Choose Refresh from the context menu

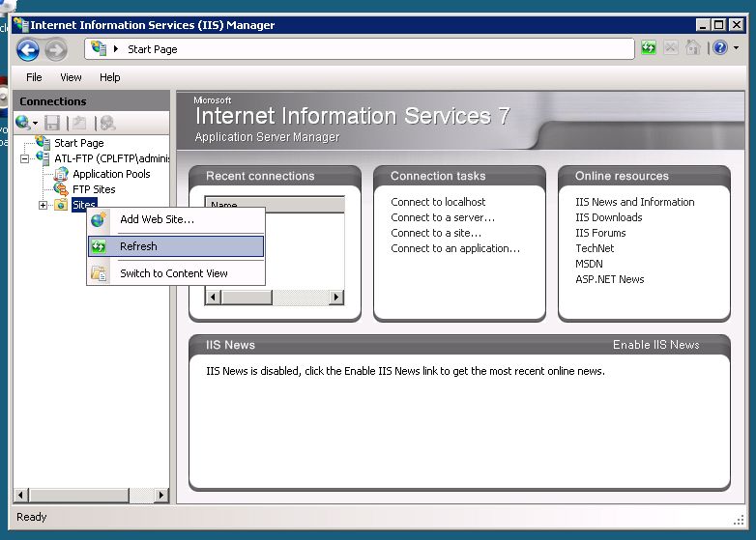coord(138,246)
